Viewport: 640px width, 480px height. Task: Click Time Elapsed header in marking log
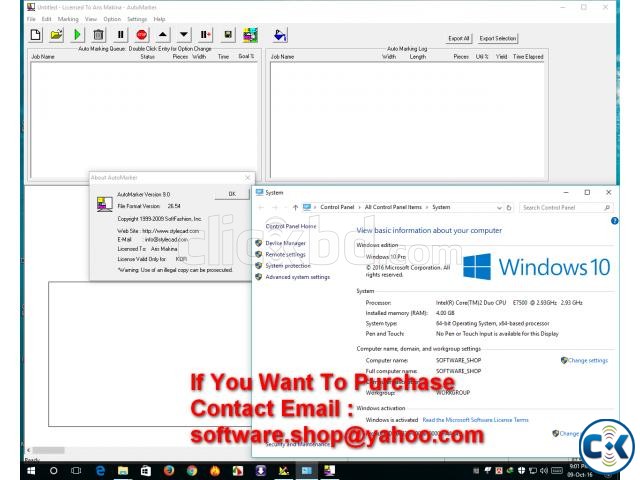pos(528,57)
